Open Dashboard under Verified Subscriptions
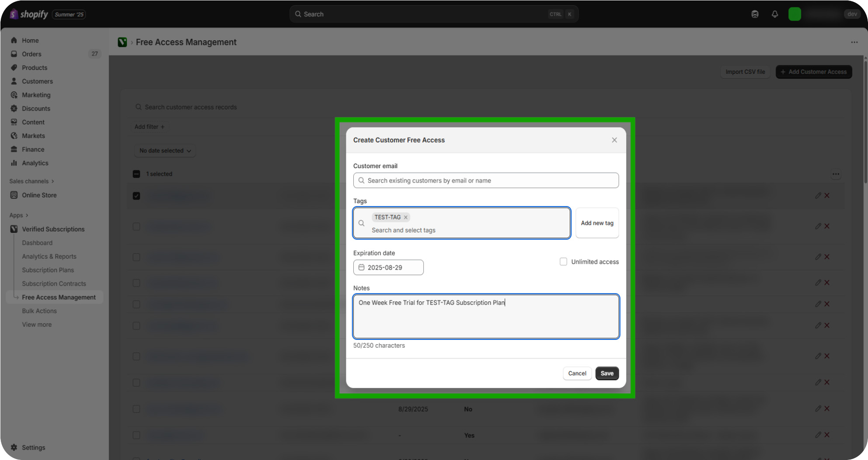Screen dimensions: 868x460 tap(37, 242)
